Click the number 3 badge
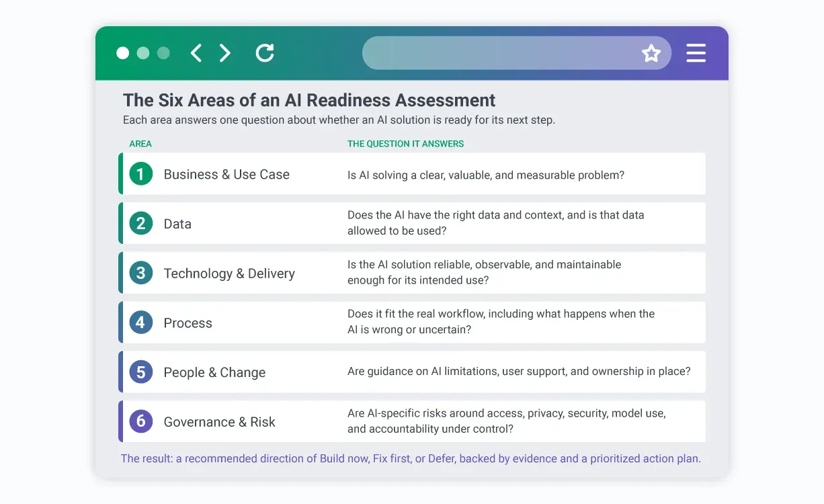 click(x=140, y=274)
